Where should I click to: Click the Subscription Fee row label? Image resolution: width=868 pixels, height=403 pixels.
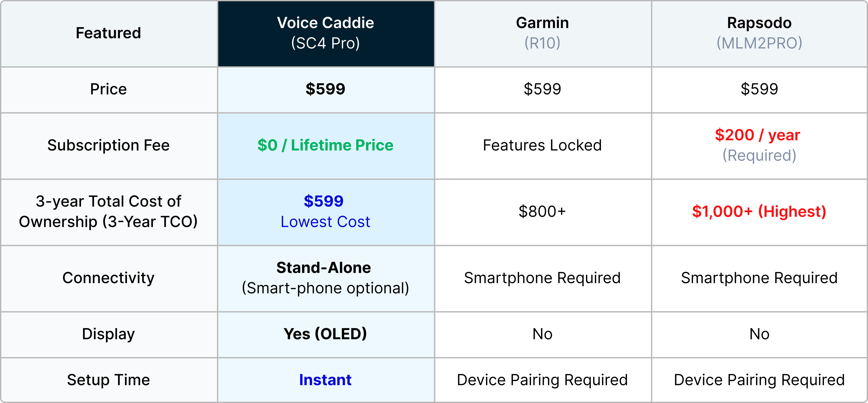coord(108,145)
